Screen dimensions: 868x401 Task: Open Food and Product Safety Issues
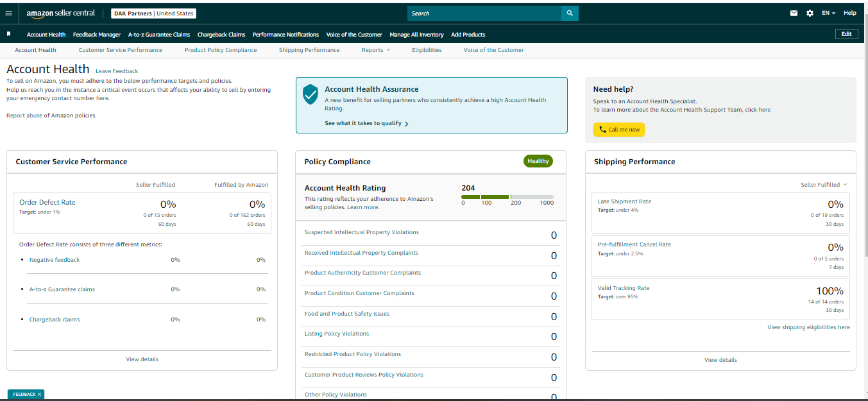click(x=346, y=314)
